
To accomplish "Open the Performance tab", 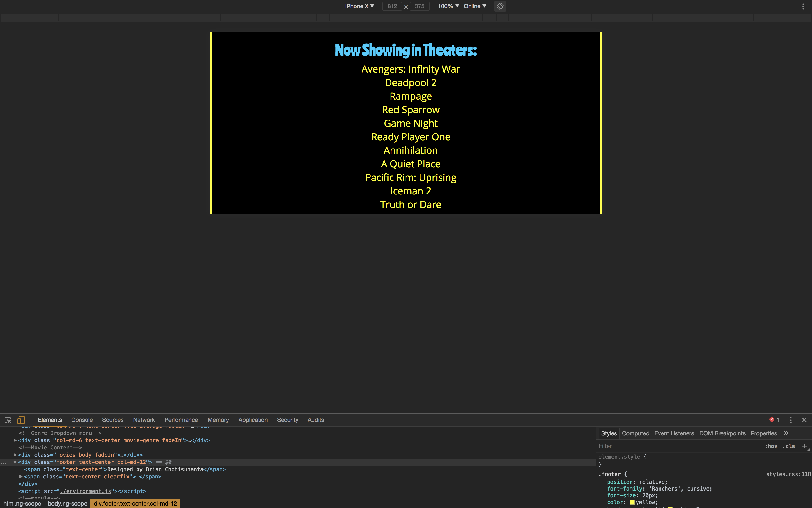I will click(181, 420).
